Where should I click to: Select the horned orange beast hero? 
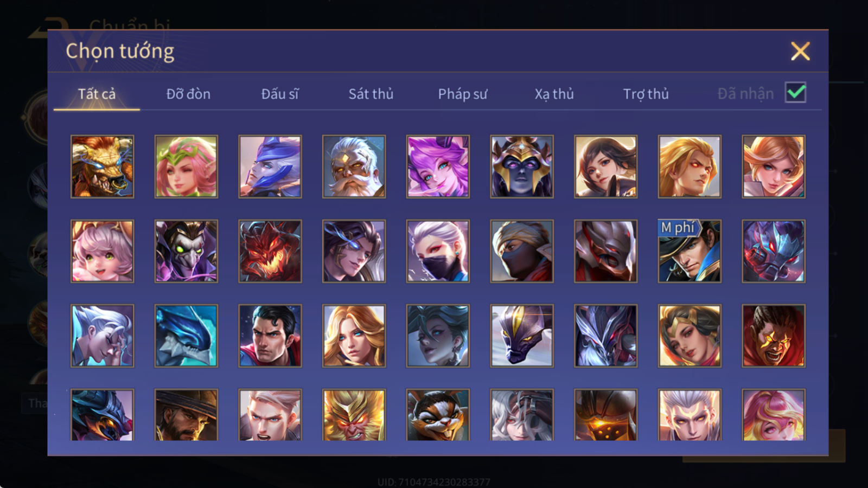[x=102, y=166]
